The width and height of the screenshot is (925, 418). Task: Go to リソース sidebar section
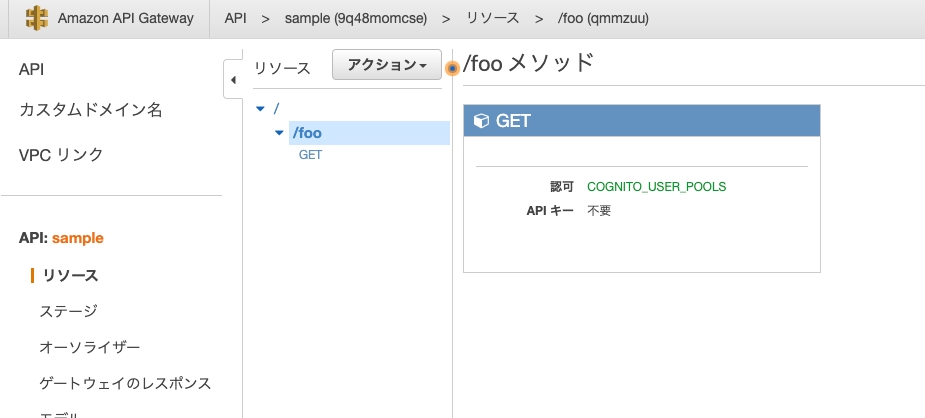click(x=70, y=275)
